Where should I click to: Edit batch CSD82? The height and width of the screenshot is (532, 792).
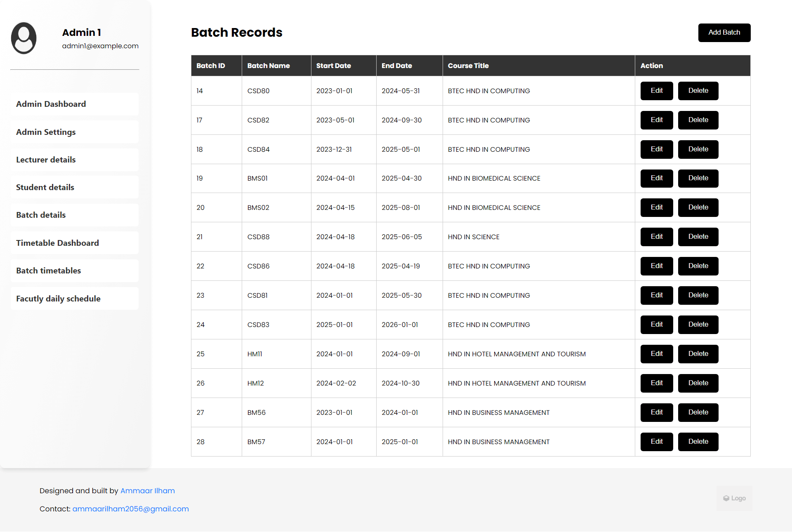tap(657, 120)
